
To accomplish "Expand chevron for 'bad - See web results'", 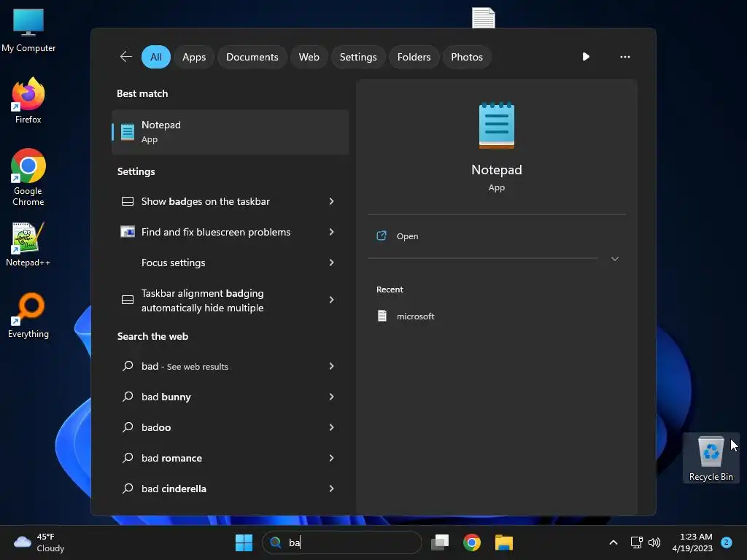I will click(332, 366).
